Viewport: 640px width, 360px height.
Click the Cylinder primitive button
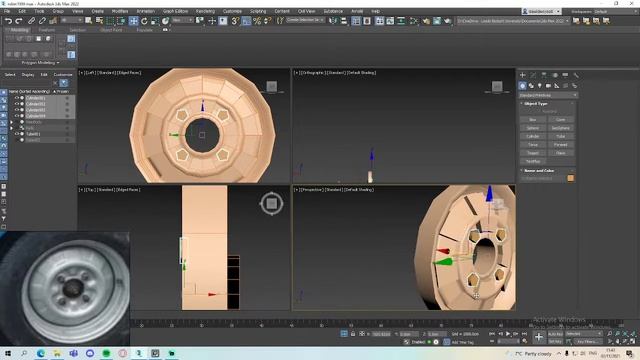click(x=533, y=136)
